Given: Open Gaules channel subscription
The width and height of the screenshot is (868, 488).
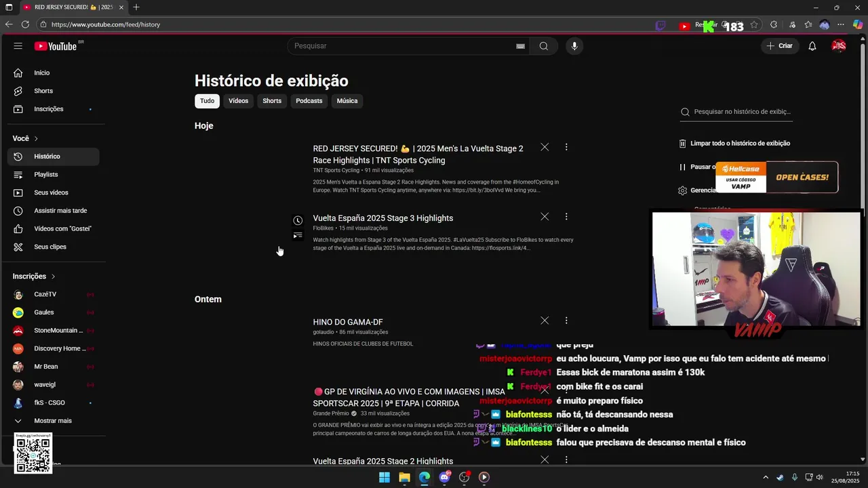Looking at the screenshot, I should tap(54, 312).
